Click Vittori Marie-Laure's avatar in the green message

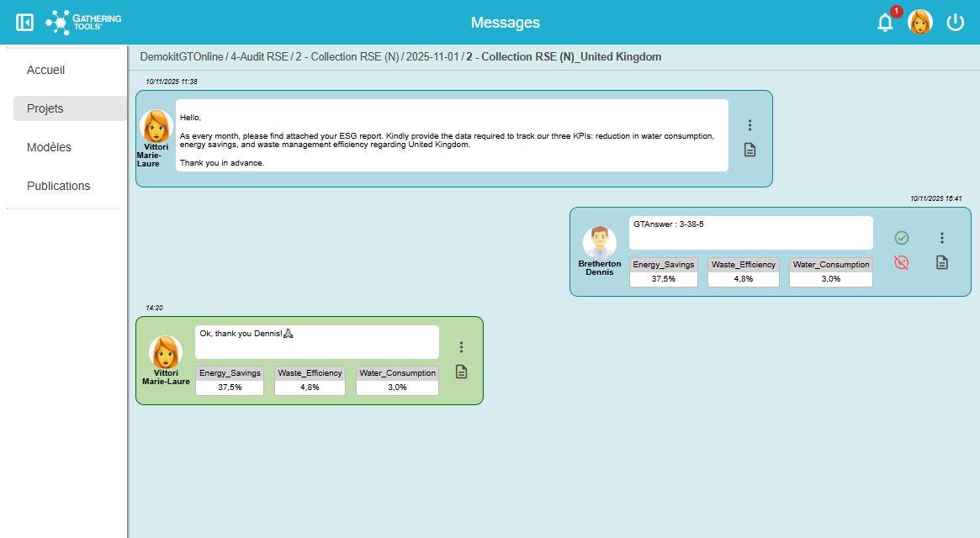(x=166, y=352)
